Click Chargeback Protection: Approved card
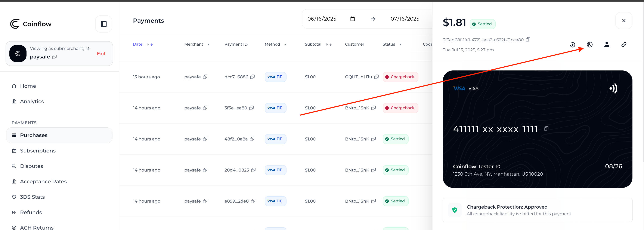644x230 pixels. coord(538,210)
